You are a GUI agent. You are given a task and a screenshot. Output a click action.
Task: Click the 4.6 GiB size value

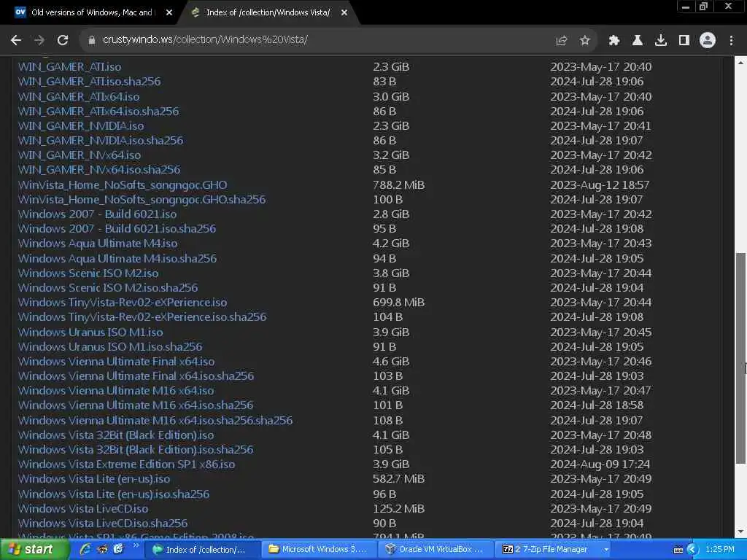point(391,362)
